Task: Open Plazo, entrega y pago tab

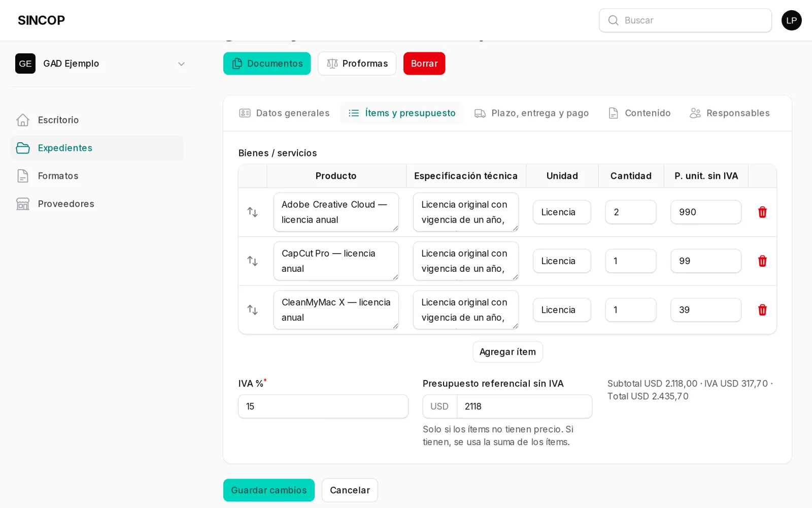Action: (x=531, y=113)
